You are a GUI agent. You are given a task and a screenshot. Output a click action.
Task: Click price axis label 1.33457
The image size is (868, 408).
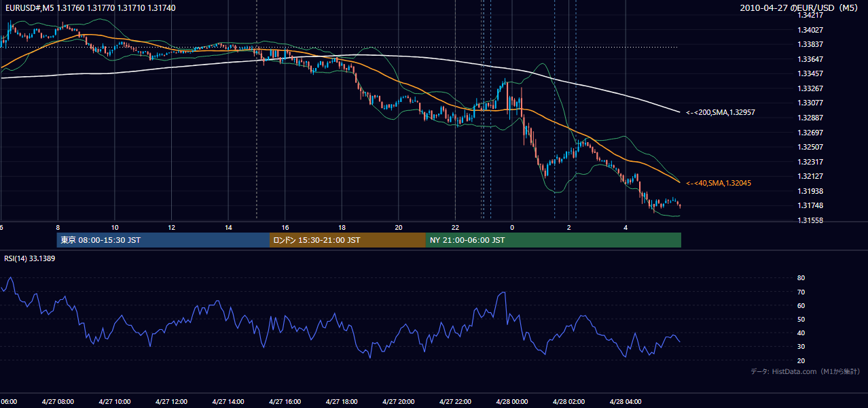coord(810,73)
